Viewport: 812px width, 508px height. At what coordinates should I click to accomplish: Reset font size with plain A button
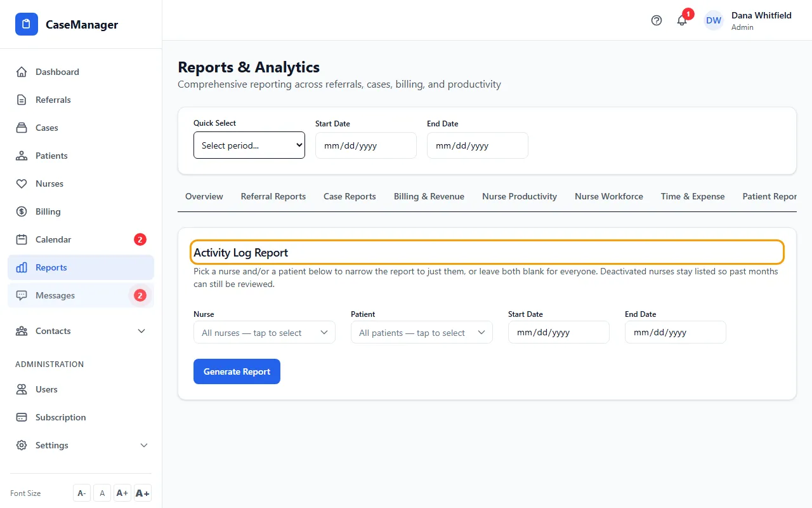pyautogui.click(x=102, y=493)
